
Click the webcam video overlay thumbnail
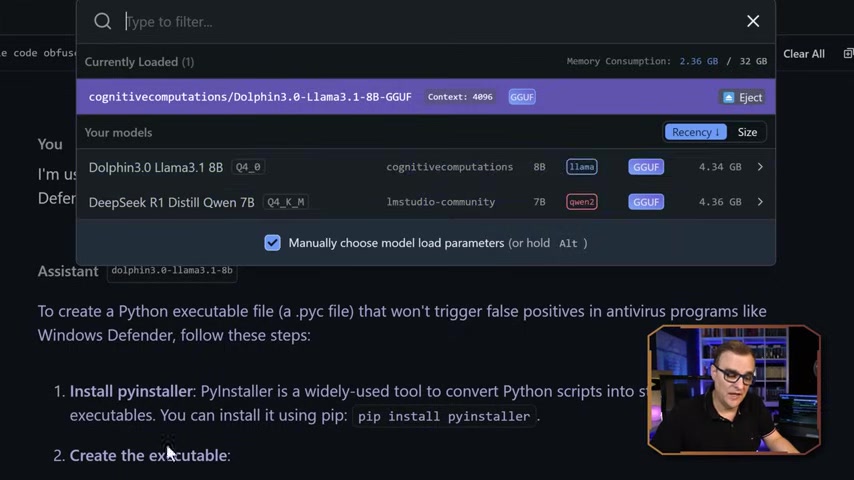click(x=734, y=390)
